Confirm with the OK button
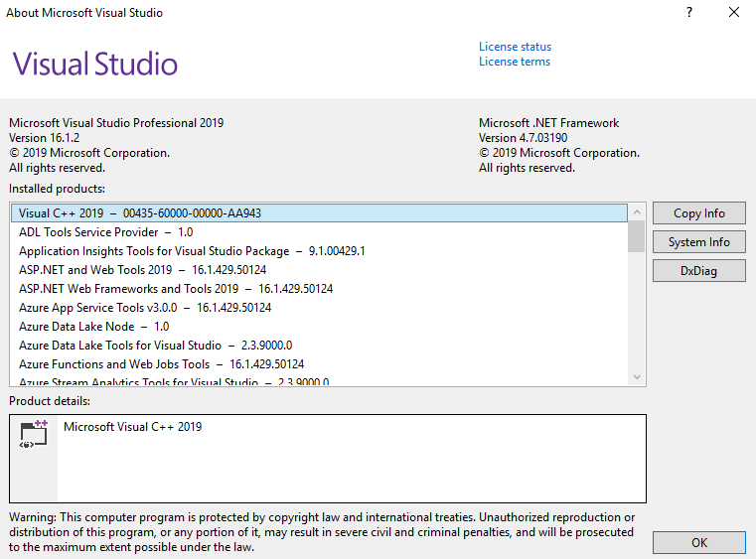 point(698,542)
